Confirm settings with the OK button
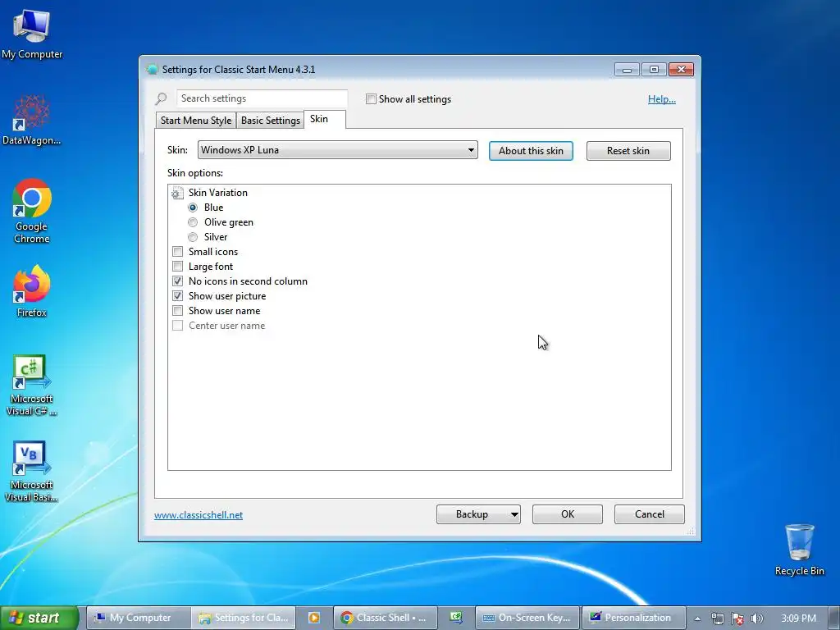Image resolution: width=840 pixels, height=630 pixels. point(568,514)
